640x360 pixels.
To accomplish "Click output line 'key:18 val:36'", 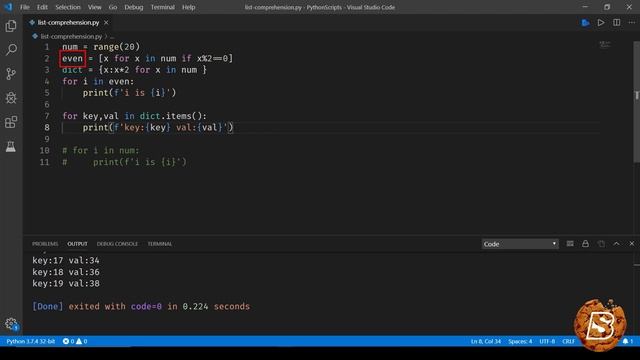I will pyautogui.click(x=66, y=272).
